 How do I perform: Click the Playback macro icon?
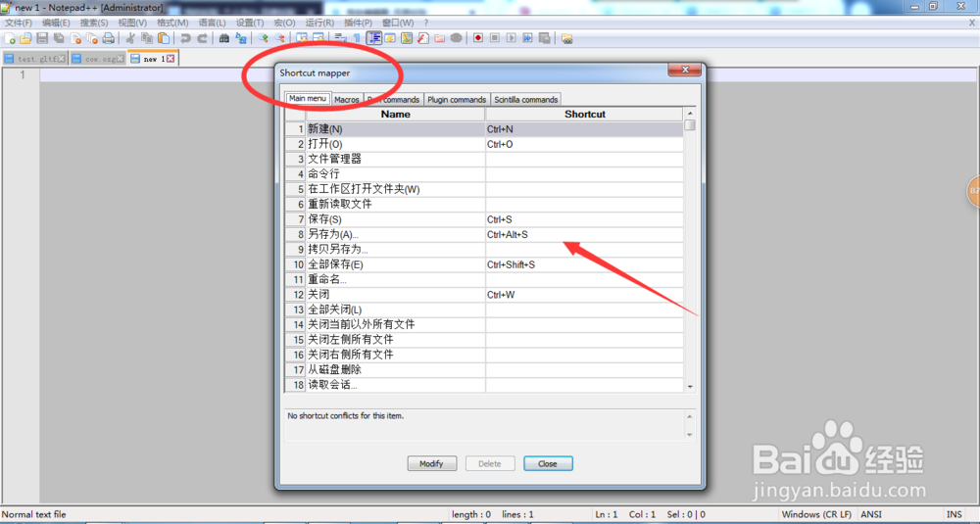click(512, 38)
